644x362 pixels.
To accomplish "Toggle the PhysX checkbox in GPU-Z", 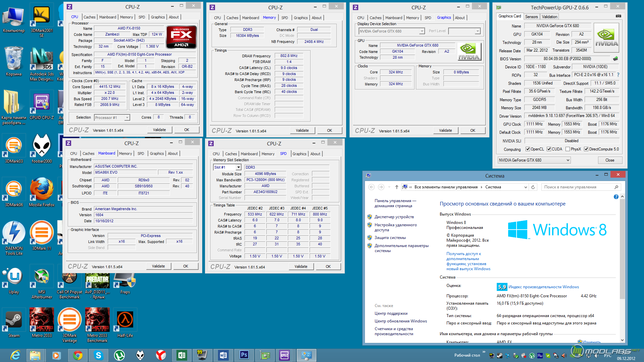I will [568, 149].
